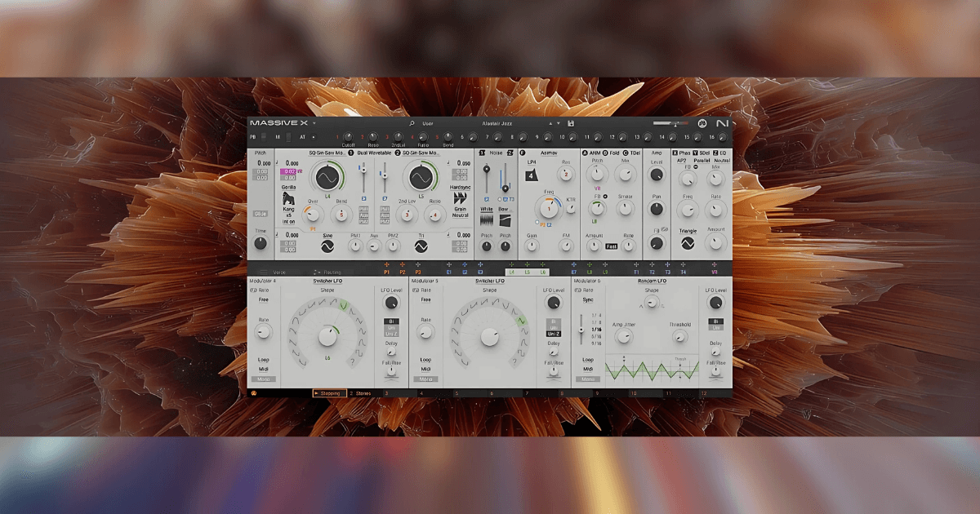Select the Stepping performer slot
This screenshot has height=514, width=980.
pos(330,393)
